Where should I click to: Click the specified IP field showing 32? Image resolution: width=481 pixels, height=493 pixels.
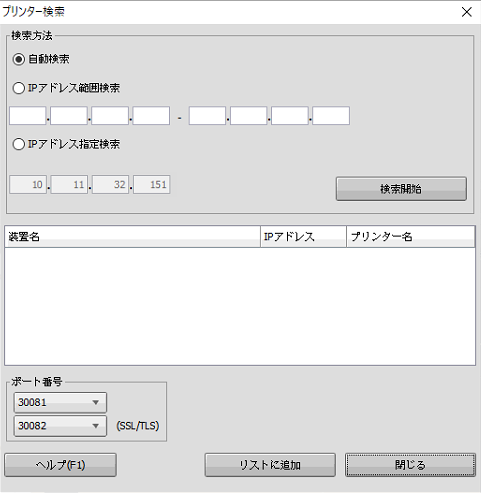point(110,184)
